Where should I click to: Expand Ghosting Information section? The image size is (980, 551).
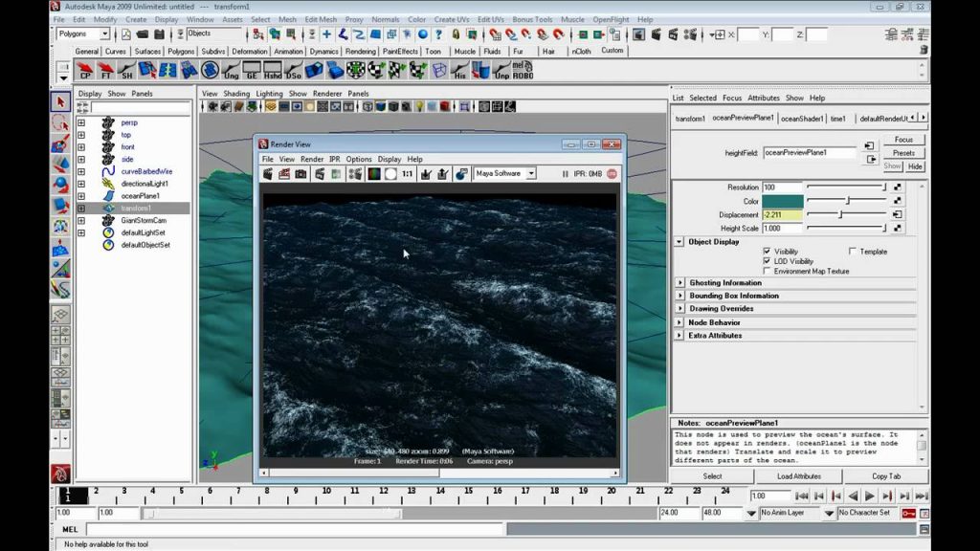(x=680, y=283)
